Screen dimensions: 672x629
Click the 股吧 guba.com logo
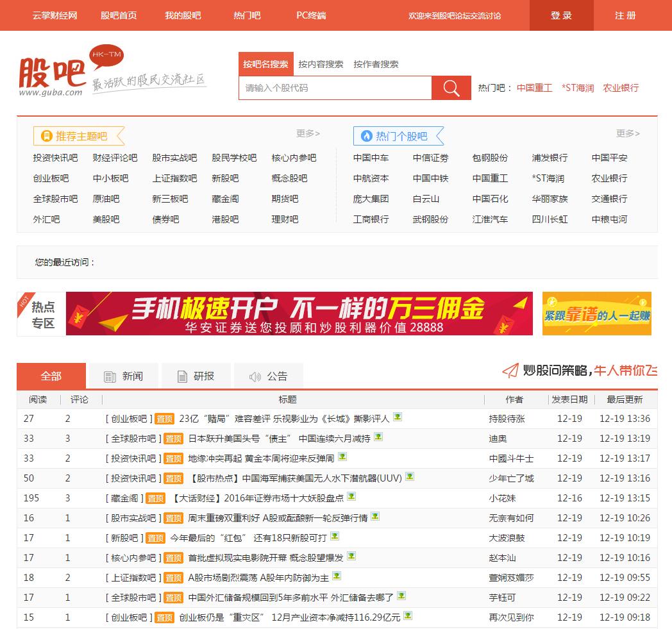72,71
